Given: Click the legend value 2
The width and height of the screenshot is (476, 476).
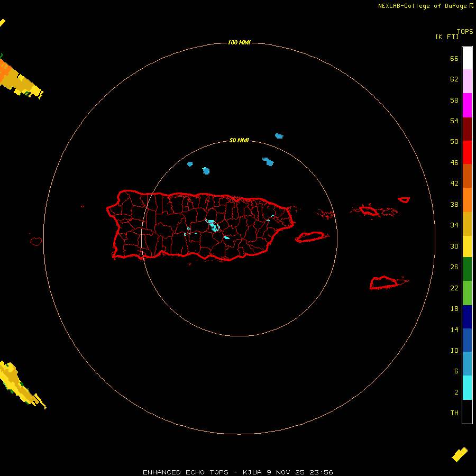Looking at the screenshot, I should 456,392.
